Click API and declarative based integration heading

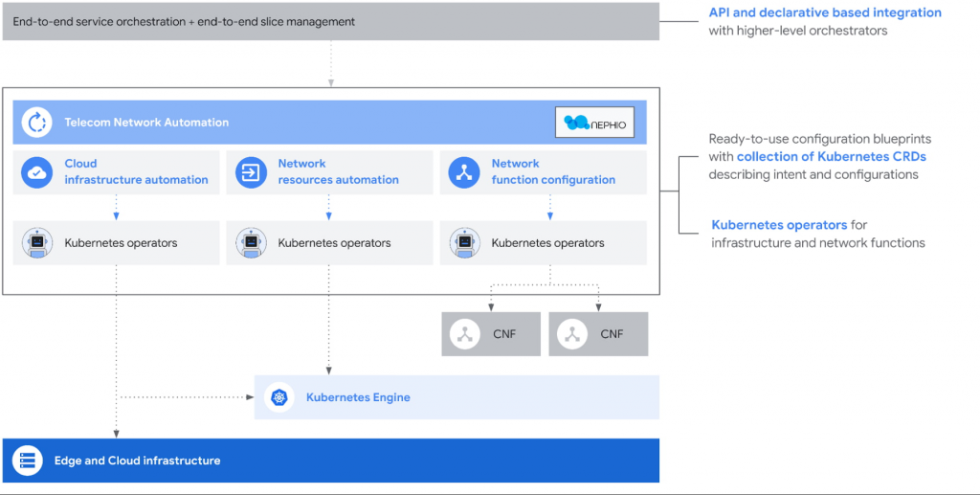point(825,12)
